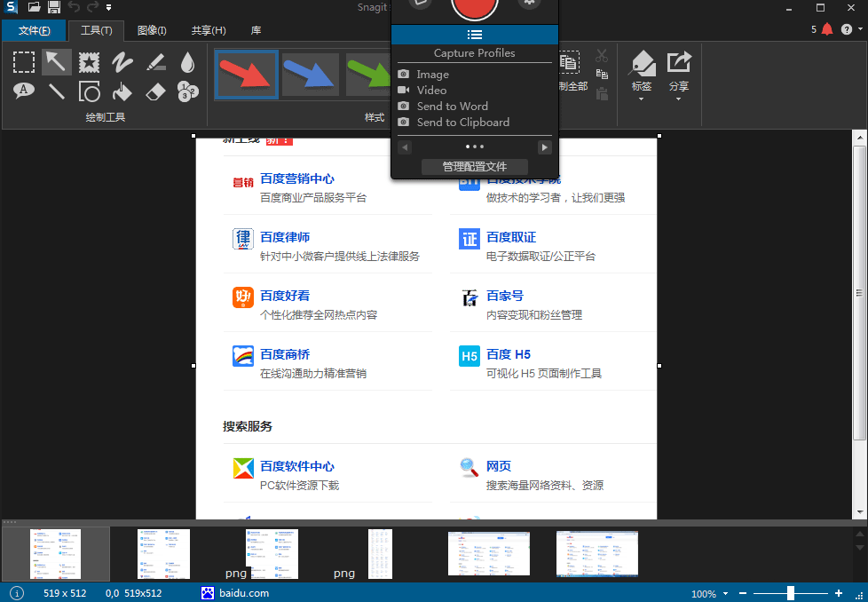Image resolution: width=868 pixels, height=602 pixels.
Task: Click the zoom slider handle
Action: click(x=791, y=593)
